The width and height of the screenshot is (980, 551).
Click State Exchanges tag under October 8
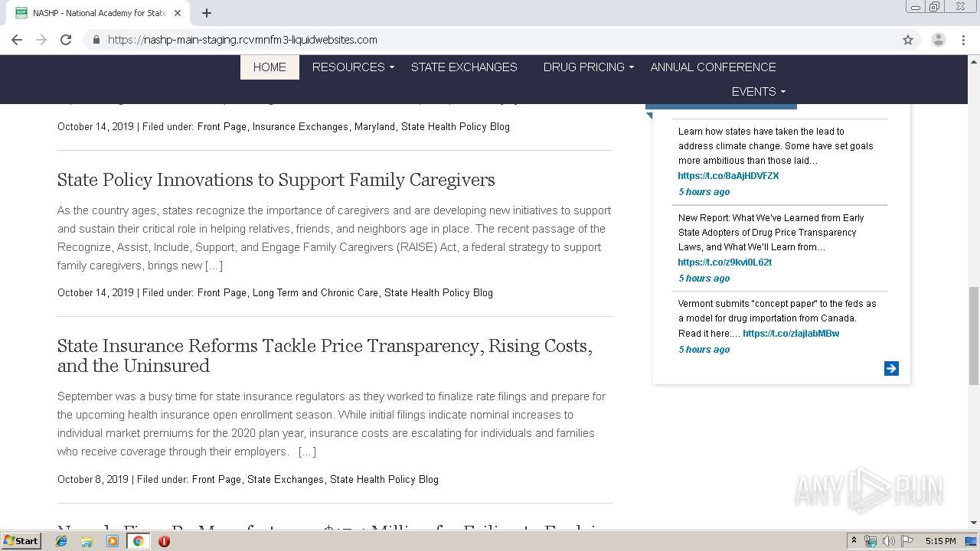(286, 480)
